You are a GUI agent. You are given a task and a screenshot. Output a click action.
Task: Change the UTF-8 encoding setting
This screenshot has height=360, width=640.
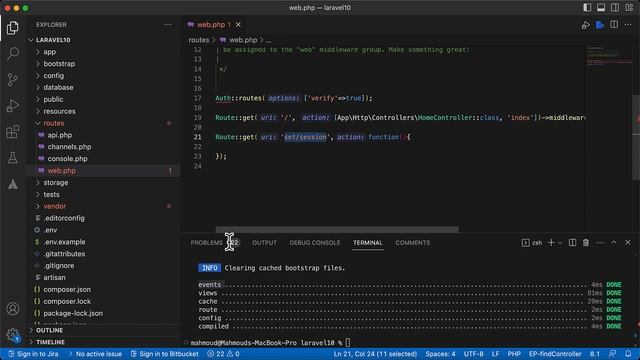[x=473, y=354]
